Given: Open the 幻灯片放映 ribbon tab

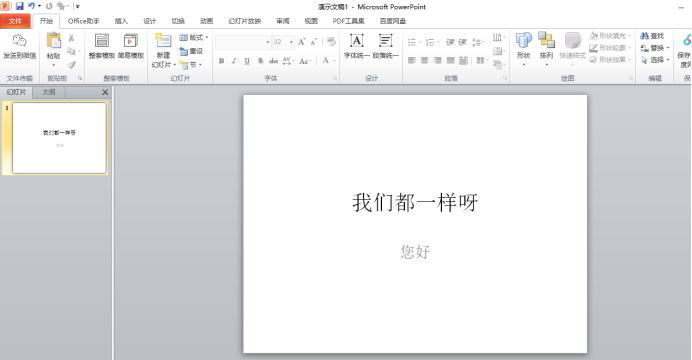Looking at the screenshot, I should click(x=244, y=21).
